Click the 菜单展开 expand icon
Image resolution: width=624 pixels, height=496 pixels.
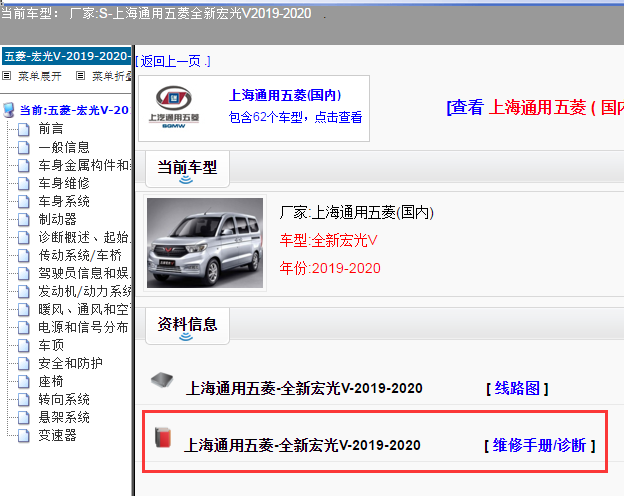(6, 76)
